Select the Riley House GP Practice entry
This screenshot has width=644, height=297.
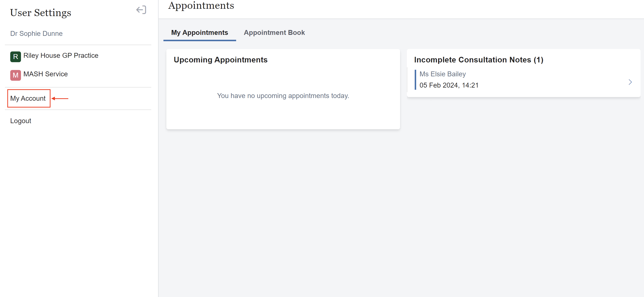[61, 56]
